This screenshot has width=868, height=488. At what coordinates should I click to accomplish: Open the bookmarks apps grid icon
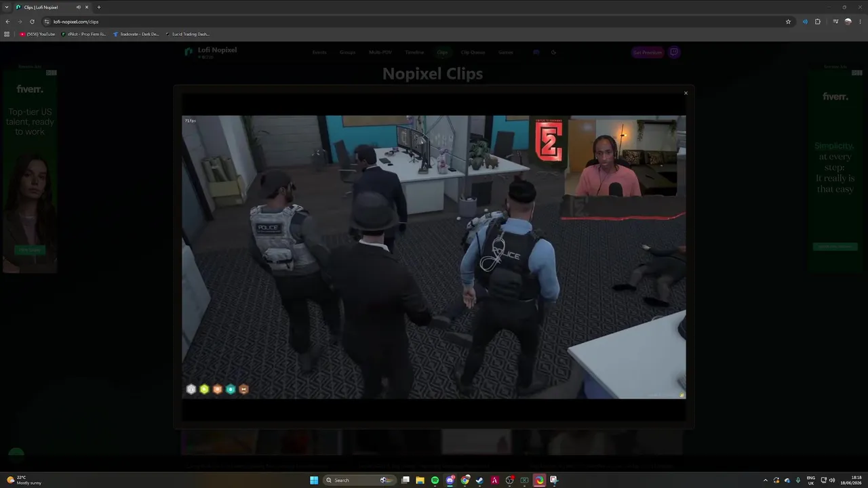pyautogui.click(x=7, y=34)
